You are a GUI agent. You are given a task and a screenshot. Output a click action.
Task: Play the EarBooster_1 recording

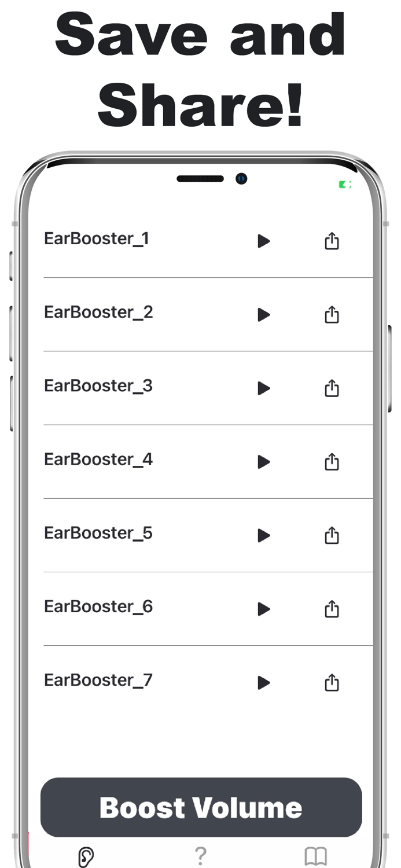pyautogui.click(x=263, y=241)
